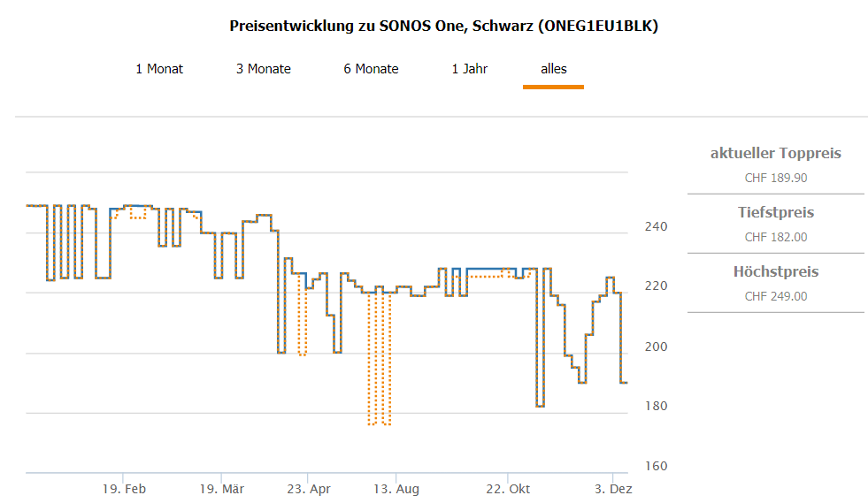Select the 1 Monat time range tab
This screenshot has width=868, height=503.
pyautogui.click(x=159, y=69)
